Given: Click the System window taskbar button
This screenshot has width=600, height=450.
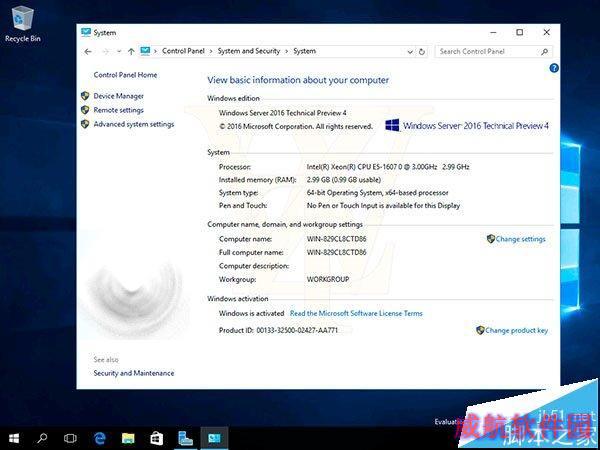Looking at the screenshot, I should tap(214, 438).
